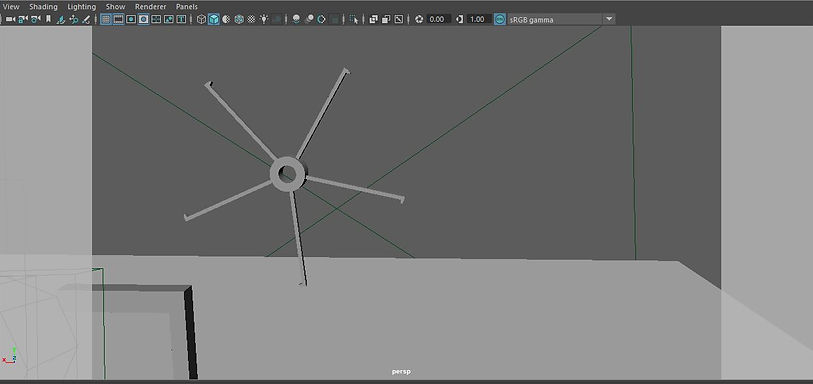Click the exposure value field showing 0.00
Screen dimensions: 813x384
(438, 19)
